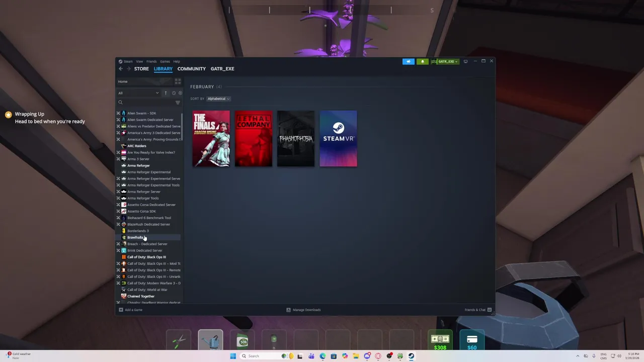
Task: Click the Steam announcements megaphone icon
Action: coord(408,61)
